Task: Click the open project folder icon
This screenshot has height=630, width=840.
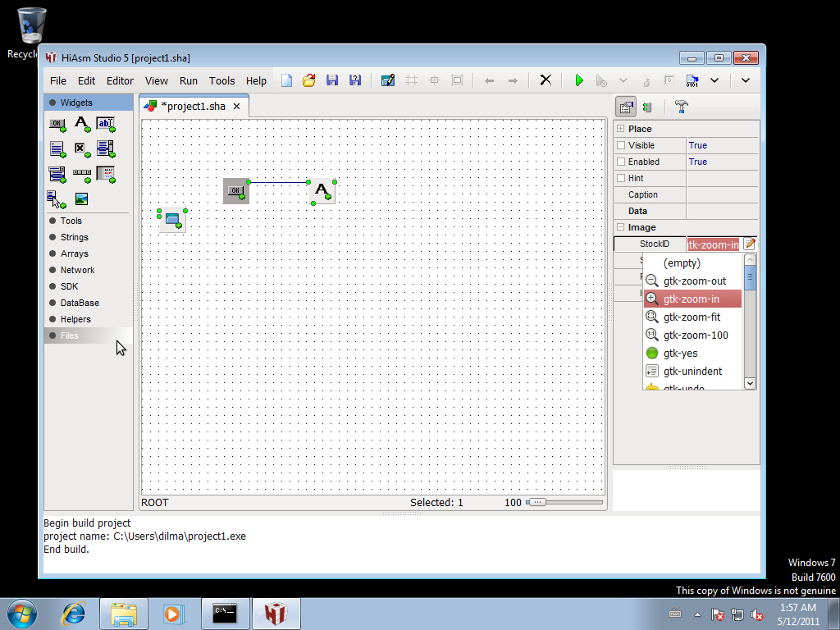Action: (x=309, y=80)
